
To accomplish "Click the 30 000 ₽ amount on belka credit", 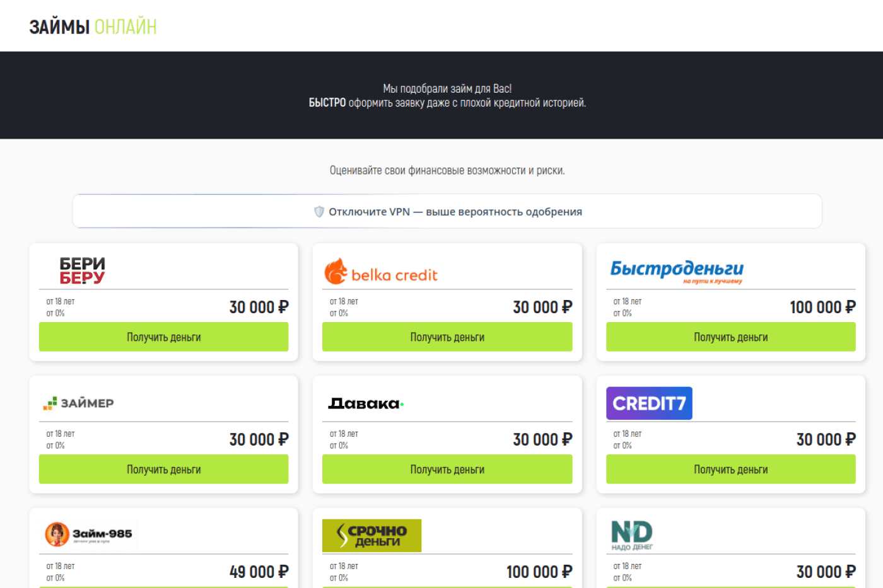I will click(542, 307).
